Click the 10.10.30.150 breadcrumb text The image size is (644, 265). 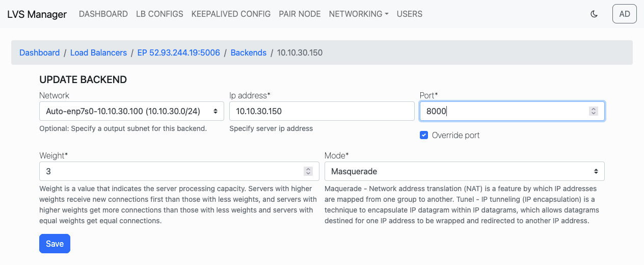(x=300, y=52)
